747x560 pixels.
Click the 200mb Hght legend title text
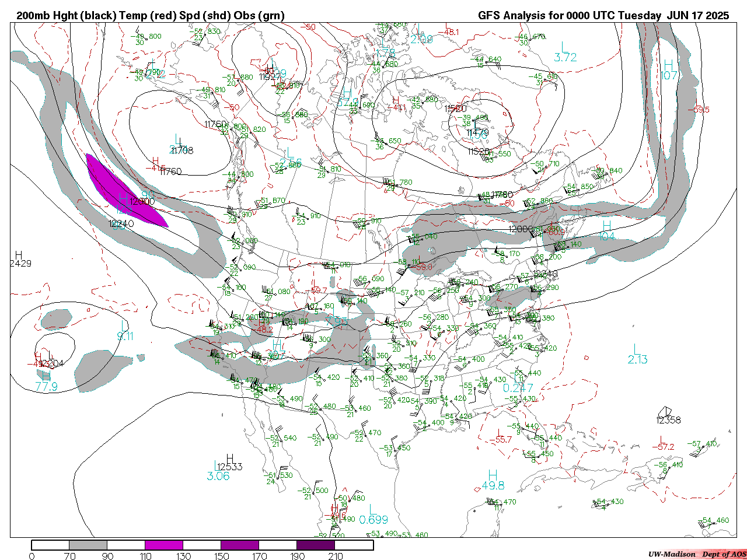[x=150, y=16]
